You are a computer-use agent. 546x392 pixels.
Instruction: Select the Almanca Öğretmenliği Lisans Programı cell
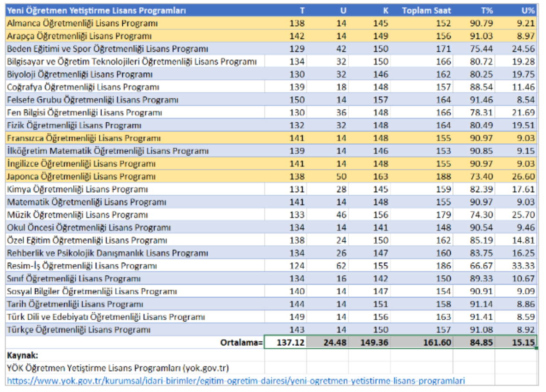coord(82,24)
